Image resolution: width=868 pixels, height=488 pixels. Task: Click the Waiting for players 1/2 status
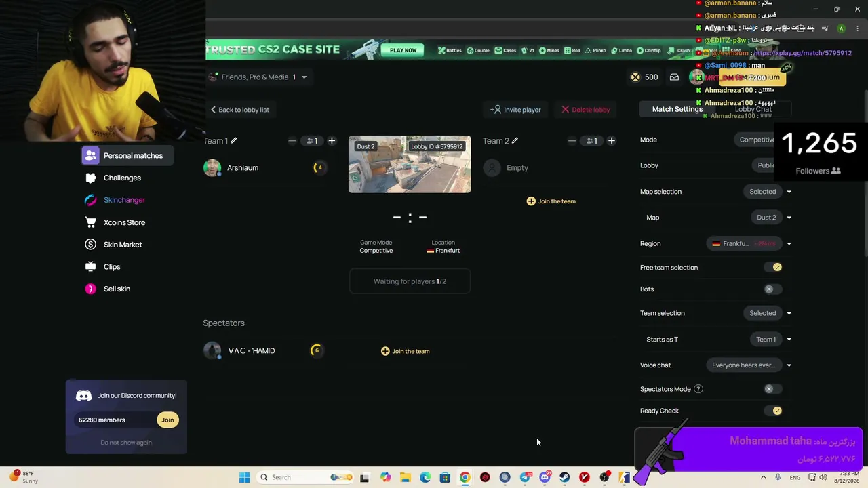click(410, 281)
